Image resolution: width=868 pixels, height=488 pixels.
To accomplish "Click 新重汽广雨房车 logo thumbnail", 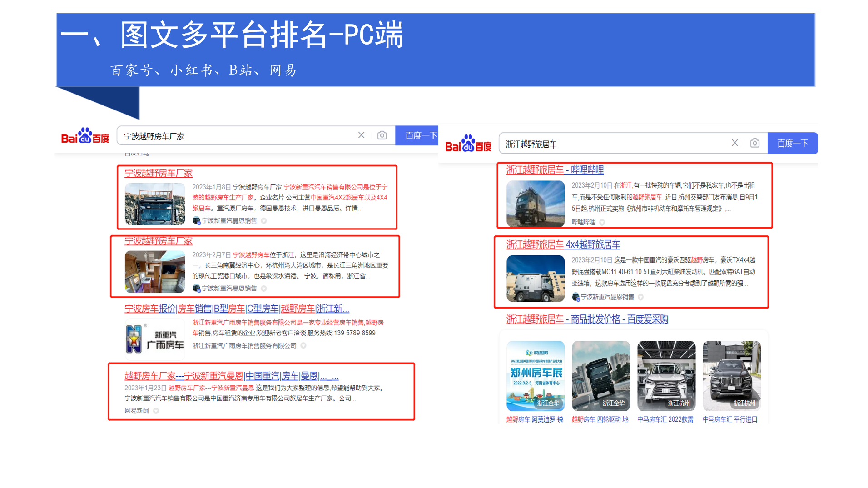I will click(155, 339).
